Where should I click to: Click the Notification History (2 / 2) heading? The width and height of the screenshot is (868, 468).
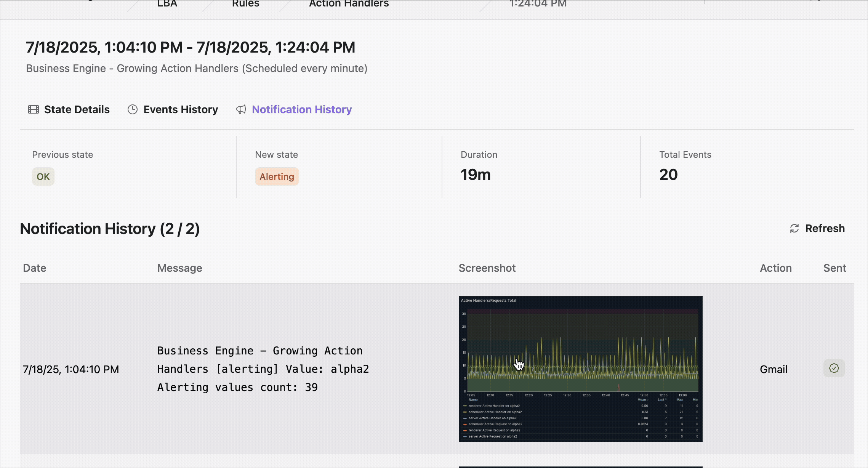pos(110,229)
